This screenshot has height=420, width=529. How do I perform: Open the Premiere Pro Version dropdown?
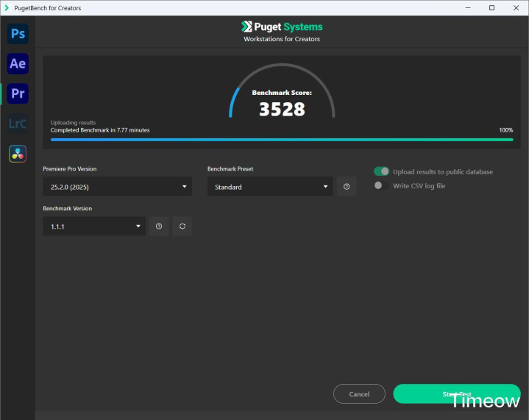(118, 187)
